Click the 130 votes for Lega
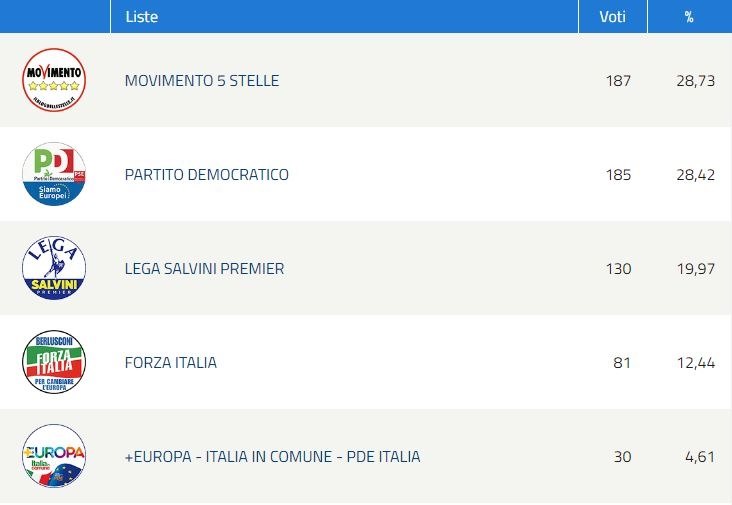This screenshot has width=732, height=505. click(618, 269)
